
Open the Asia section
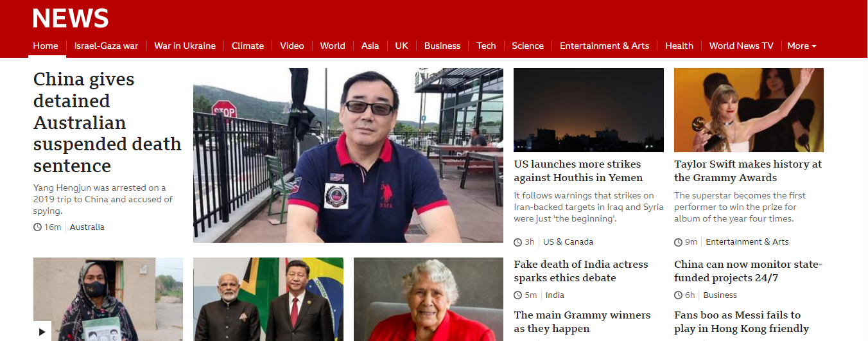point(370,46)
